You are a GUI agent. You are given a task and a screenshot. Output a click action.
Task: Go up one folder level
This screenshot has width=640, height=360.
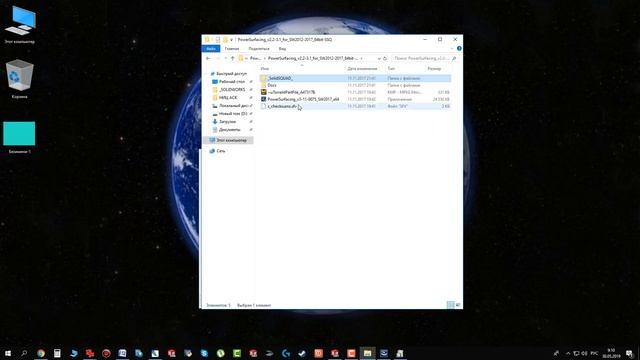pos(233,58)
